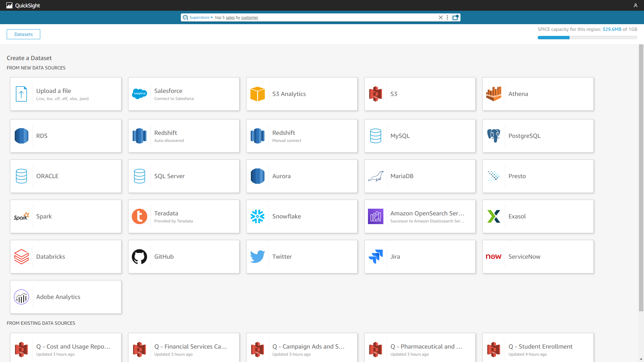Viewport: 644px width, 362px height.
Task: Click 'Provided by Teradata' subtitle
Action: pos(173,221)
